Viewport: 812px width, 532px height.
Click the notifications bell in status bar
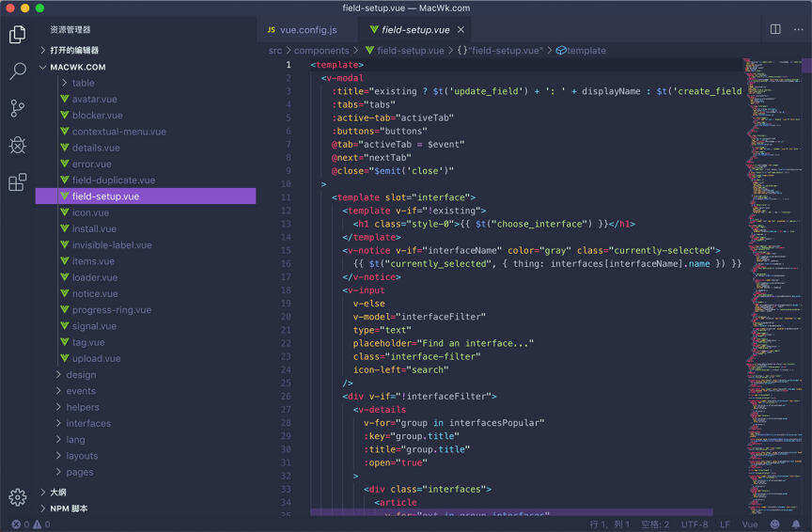pos(796,524)
